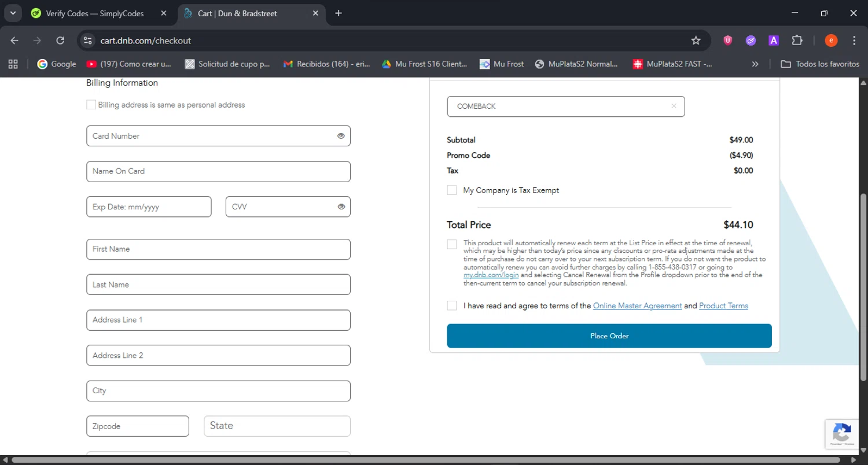
Task: Clear the COMEBACK promo code with X
Action: click(x=674, y=106)
